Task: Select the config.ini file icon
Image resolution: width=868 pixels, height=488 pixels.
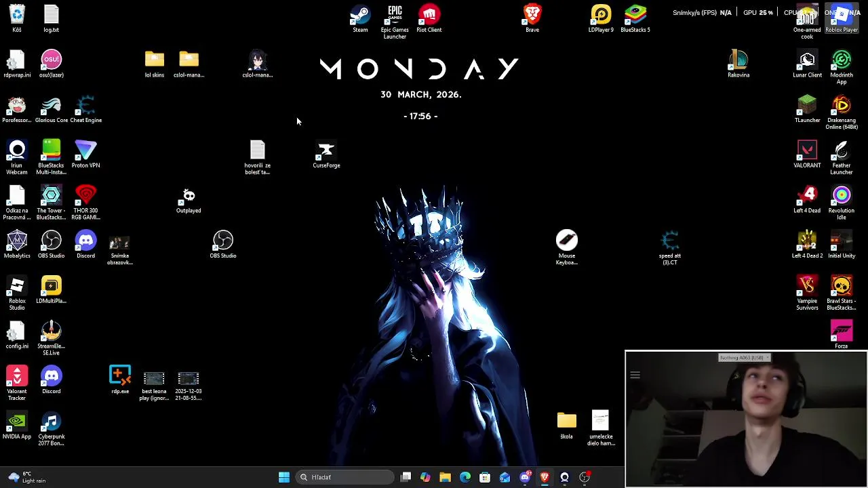Action: [17, 335]
